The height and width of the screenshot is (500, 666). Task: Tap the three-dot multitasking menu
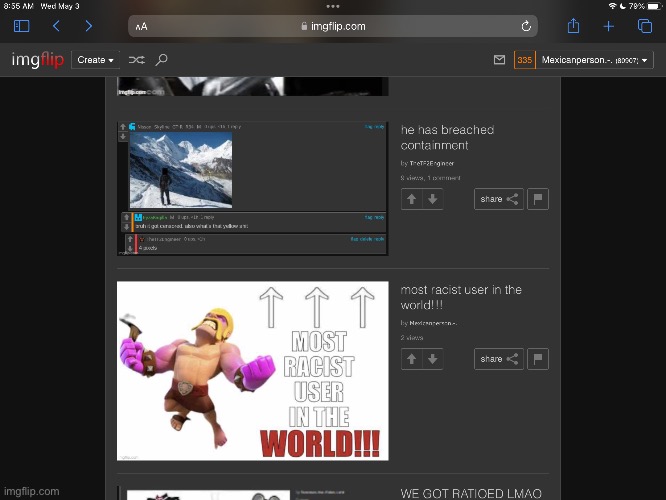click(333, 6)
